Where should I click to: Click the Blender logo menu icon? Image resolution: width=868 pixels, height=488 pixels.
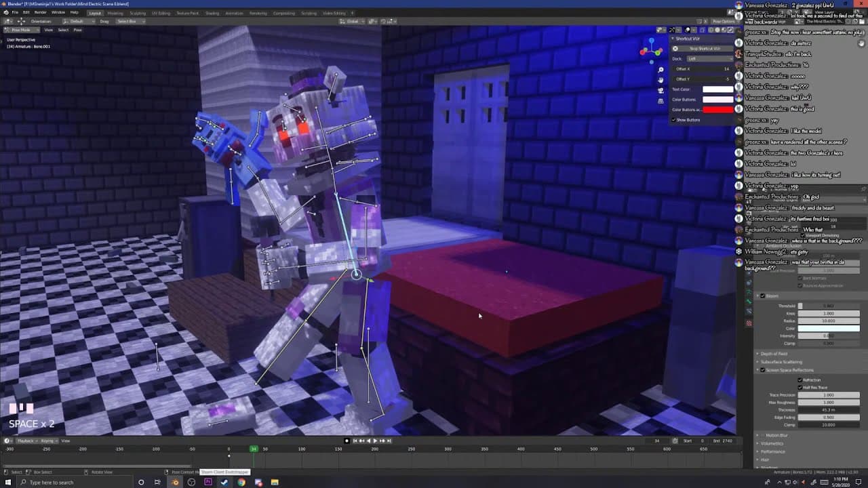(x=6, y=12)
